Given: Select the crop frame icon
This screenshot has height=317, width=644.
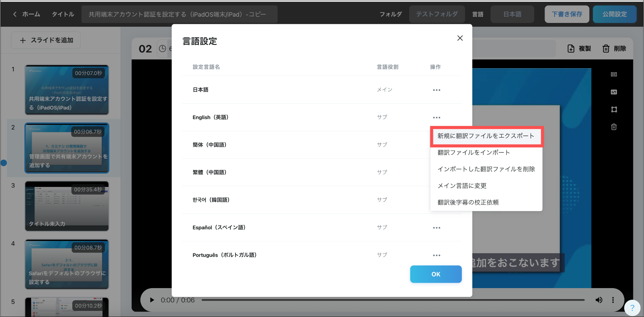Looking at the screenshot, I should [614, 109].
